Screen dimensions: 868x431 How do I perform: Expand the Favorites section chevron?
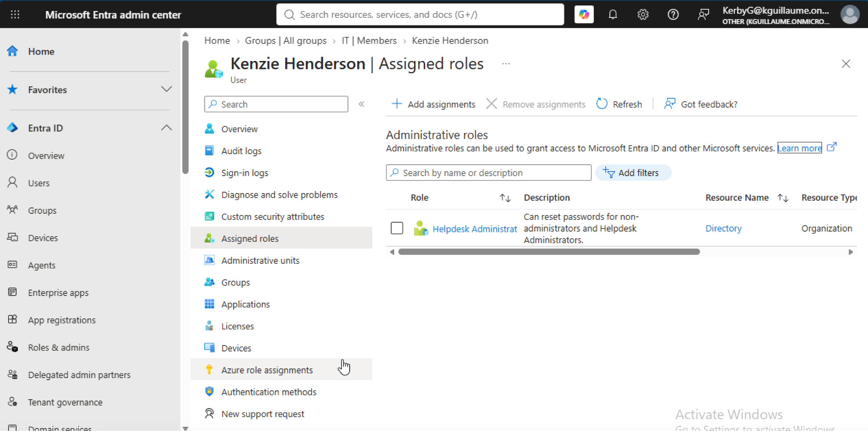coord(167,89)
